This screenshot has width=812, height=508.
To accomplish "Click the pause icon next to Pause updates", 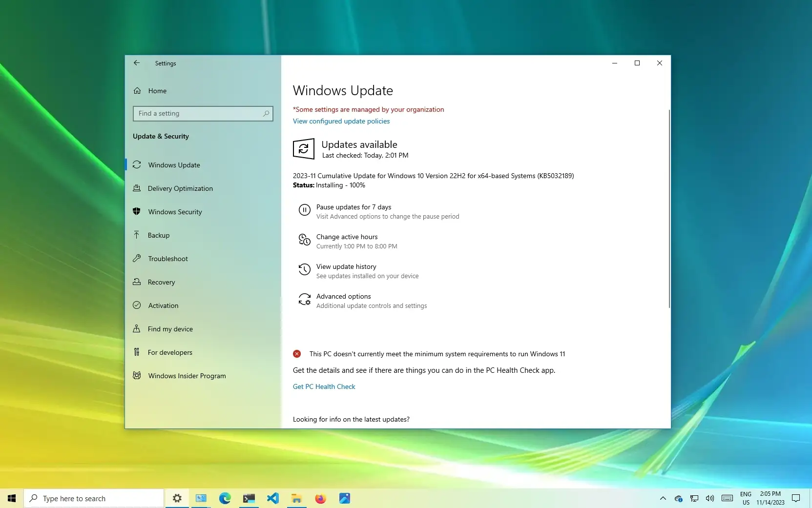I will click(x=304, y=210).
